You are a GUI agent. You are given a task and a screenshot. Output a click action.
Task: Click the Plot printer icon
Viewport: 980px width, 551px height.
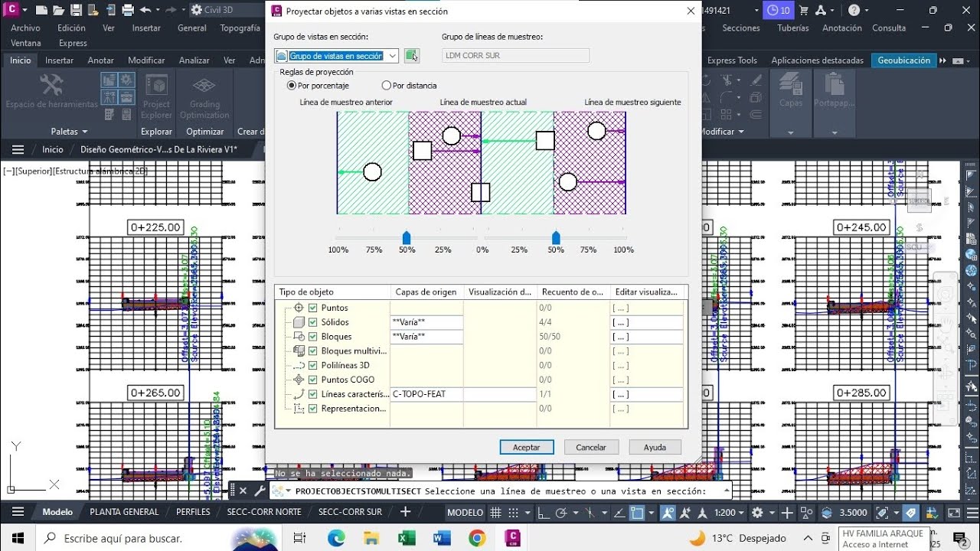pos(128,10)
